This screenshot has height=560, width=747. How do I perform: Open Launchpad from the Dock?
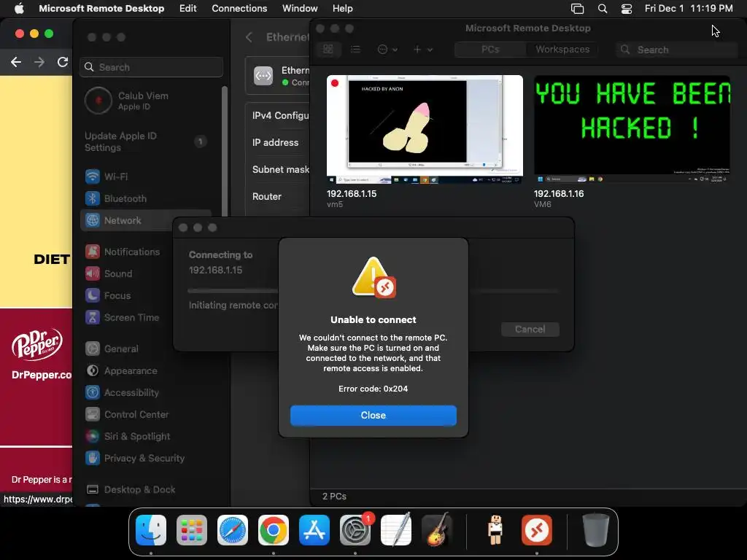point(192,530)
